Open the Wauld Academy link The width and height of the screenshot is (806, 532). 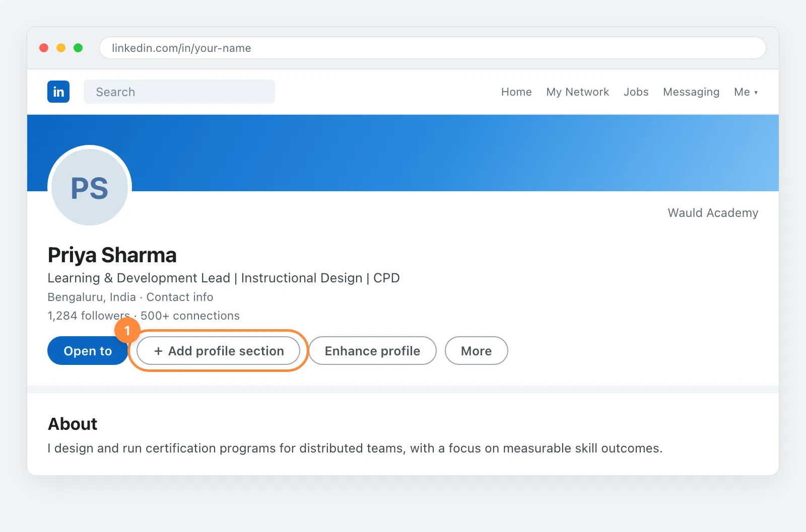coord(713,213)
